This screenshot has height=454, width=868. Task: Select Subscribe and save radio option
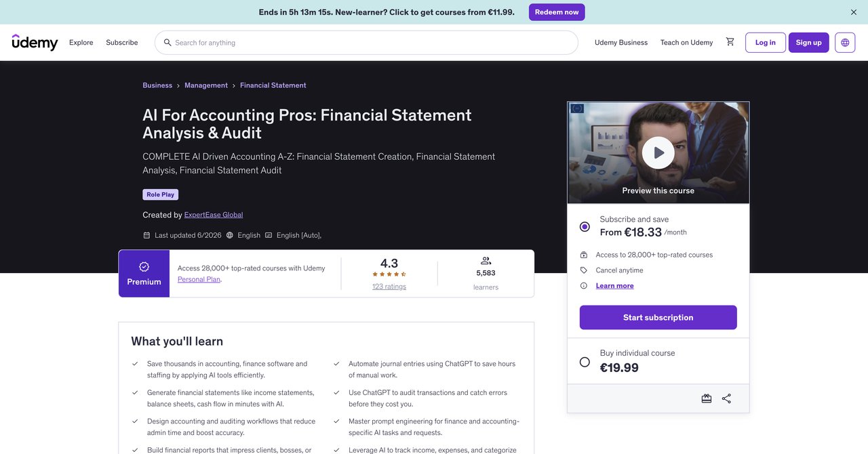pos(585,226)
